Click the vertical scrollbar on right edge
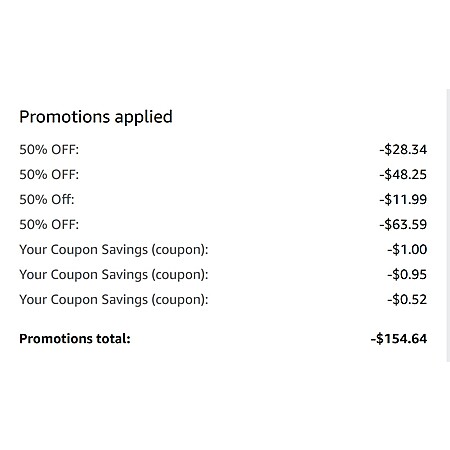Screen dimensions: 450x450 [448, 225]
